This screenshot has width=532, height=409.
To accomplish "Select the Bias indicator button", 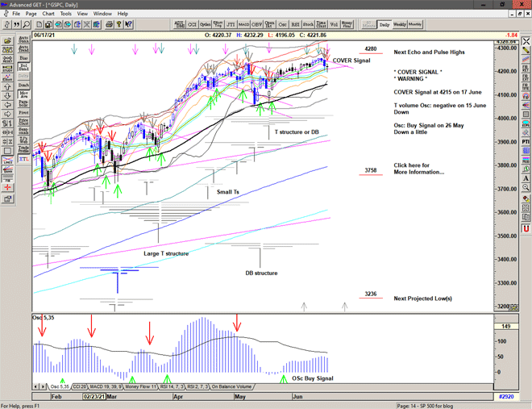I will tap(23, 59).
